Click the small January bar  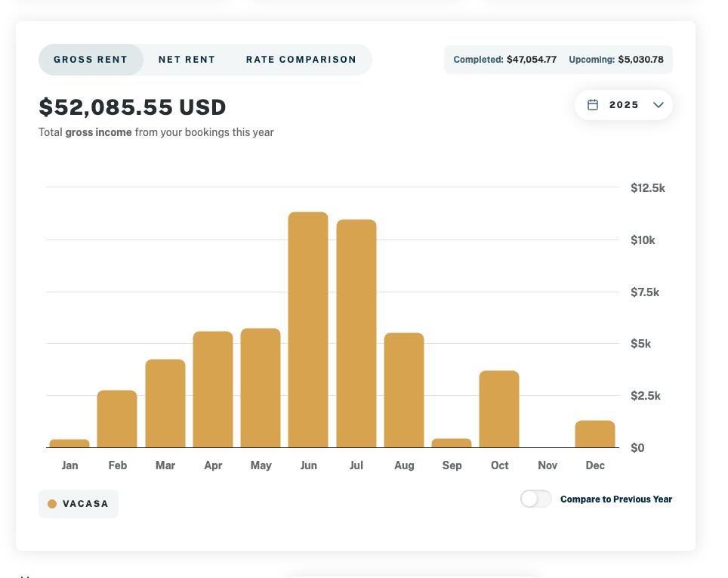click(x=69, y=444)
